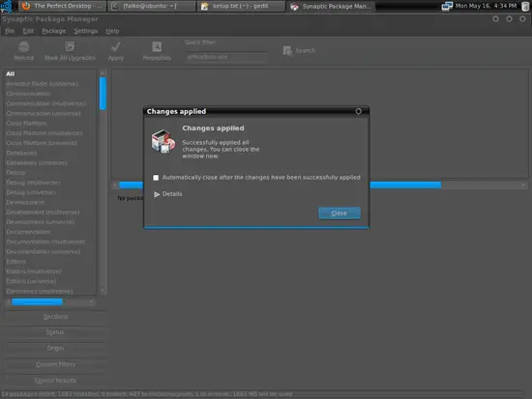
Task: Click the Search Results button
Action: point(56,381)
